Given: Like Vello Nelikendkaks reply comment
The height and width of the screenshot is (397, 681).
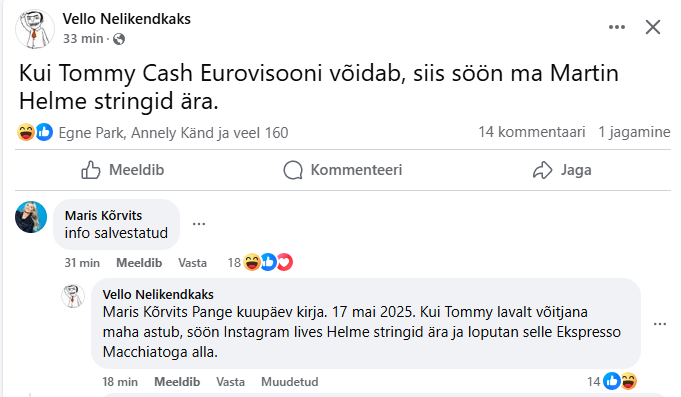Looking at the screenshot, I should tap(177, 382).
